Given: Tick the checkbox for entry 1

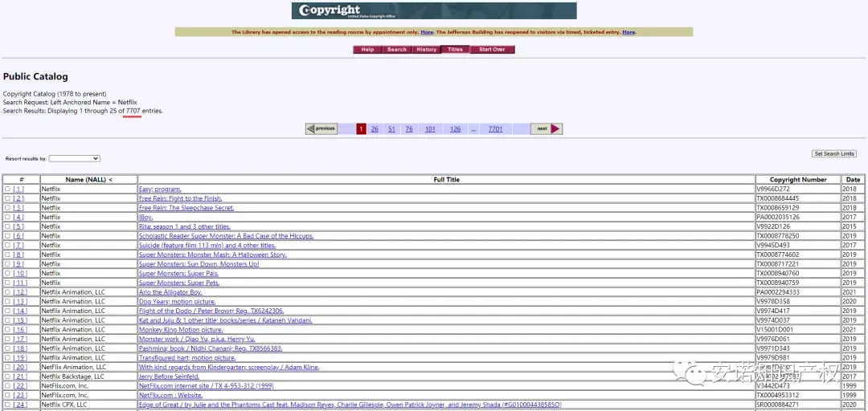Looking at the screenshot, I should (x=7, y=189).
